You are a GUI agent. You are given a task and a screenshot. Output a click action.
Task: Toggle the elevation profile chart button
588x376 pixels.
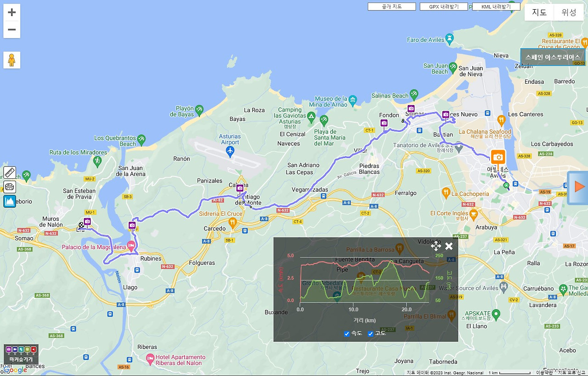[x=10, y=201]
